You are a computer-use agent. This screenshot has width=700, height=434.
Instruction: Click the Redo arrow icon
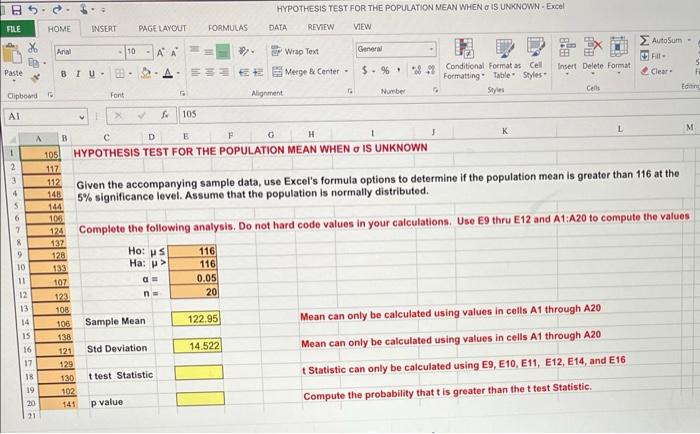coord(57,9)
